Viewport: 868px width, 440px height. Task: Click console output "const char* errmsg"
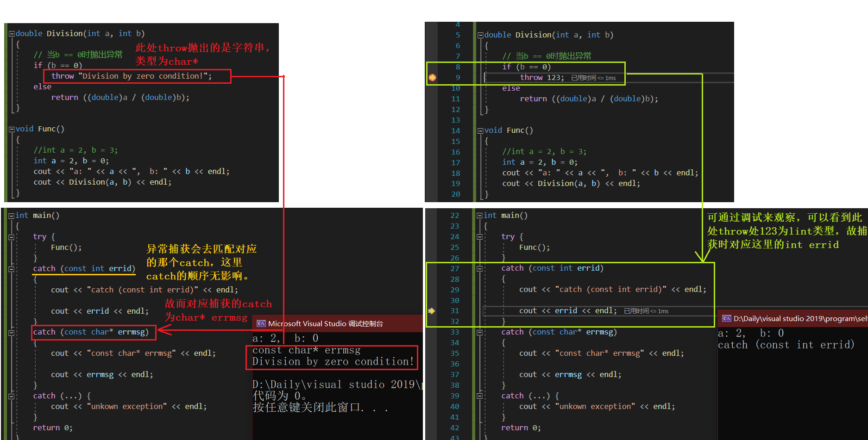(x=306, y=350)
